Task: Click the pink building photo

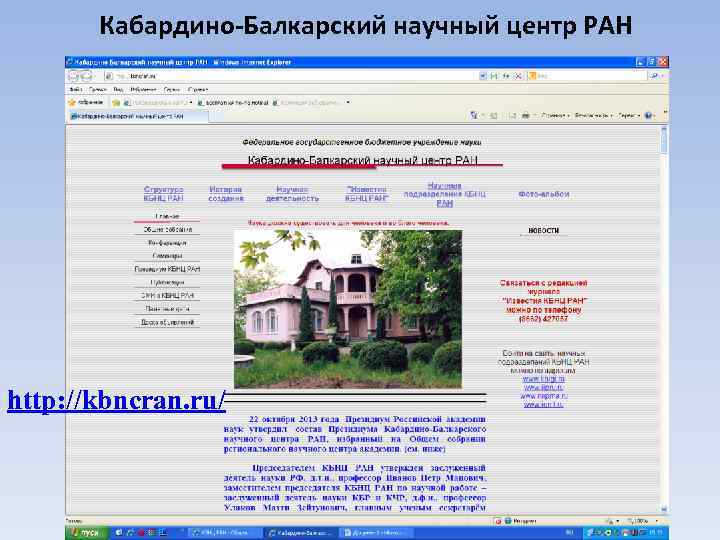Action: 348,309
